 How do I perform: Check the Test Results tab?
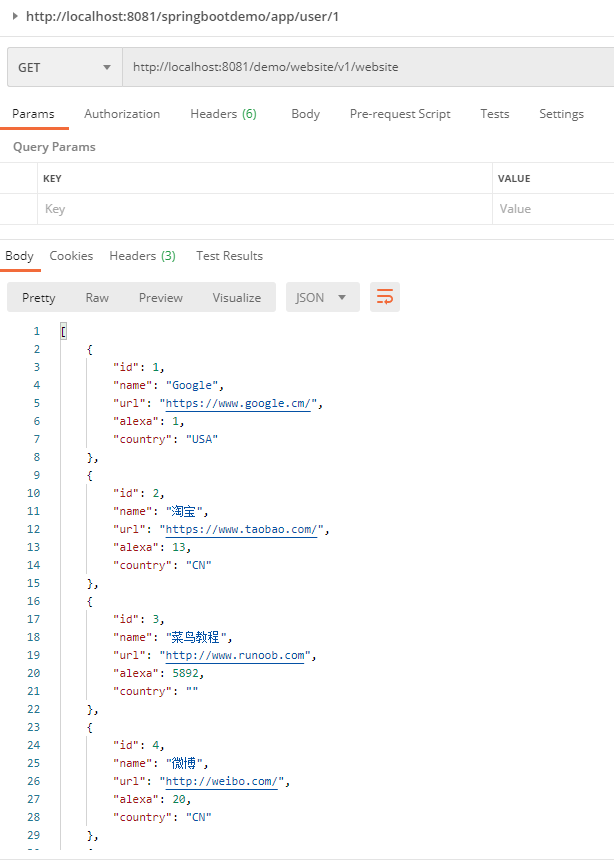(228, 256)
